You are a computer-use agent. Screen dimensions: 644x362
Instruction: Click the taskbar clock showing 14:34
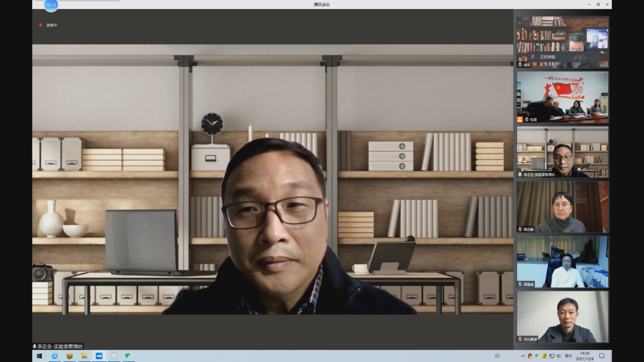(x=585, y=356)
